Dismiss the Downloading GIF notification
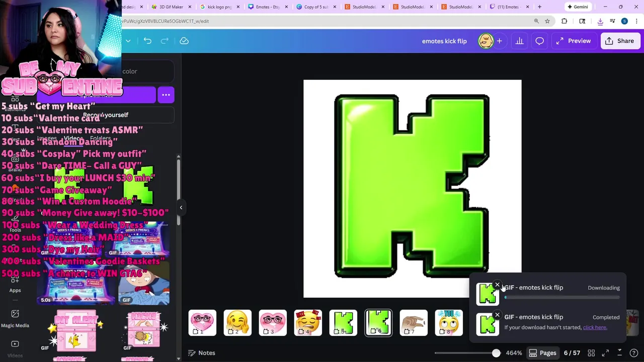This screenshot has width=644, height=362. tap(497, 286)
